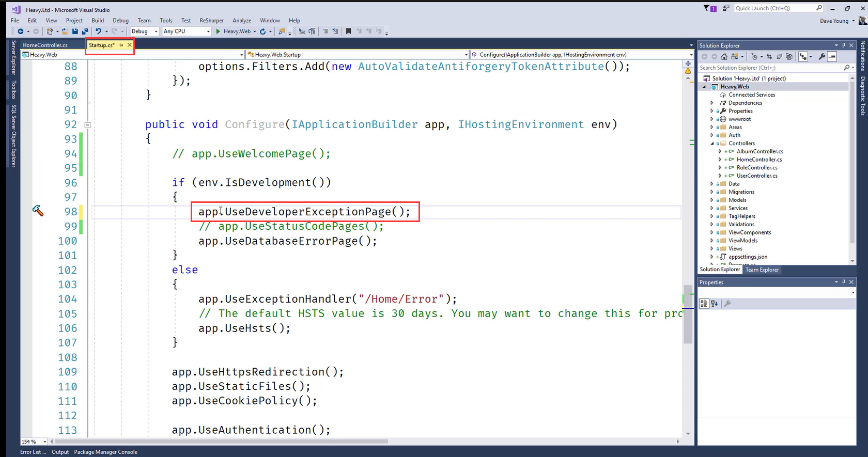Select appsettings.json in Solution Explorer
The image size is (868, 457).
click(748, 257)
